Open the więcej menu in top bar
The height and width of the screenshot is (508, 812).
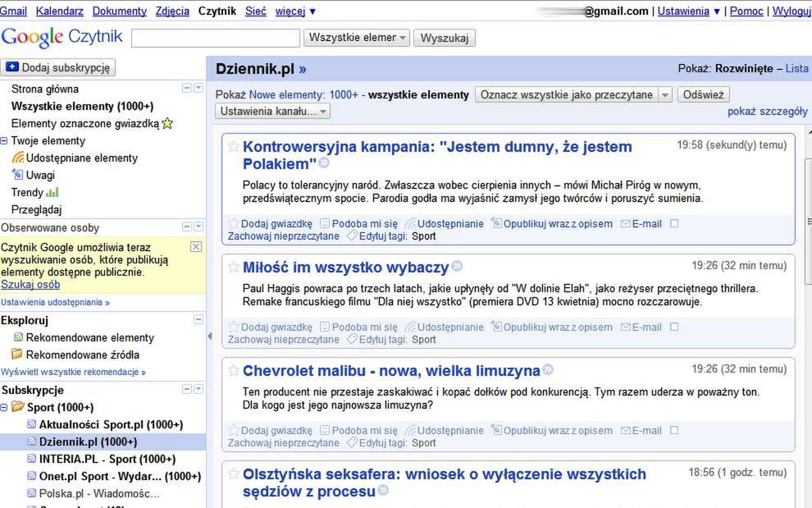[295, 11]
